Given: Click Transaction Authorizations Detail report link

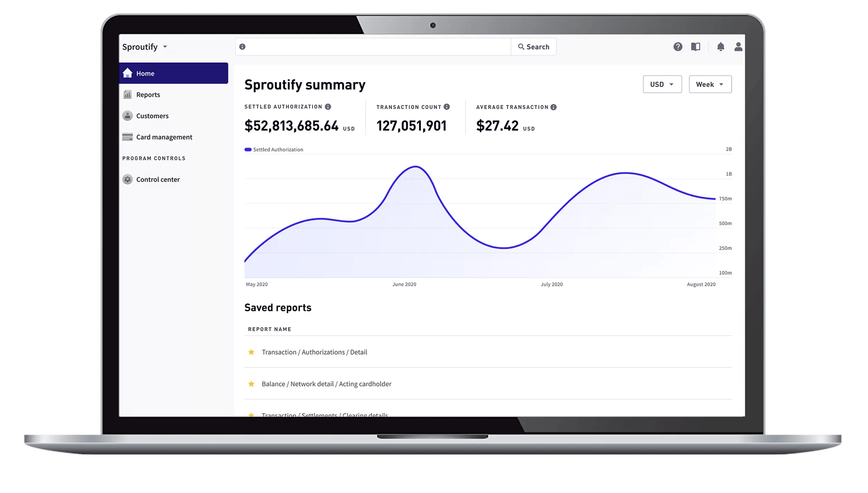Looking at the screenshot, I should click(x=314, y=352).
